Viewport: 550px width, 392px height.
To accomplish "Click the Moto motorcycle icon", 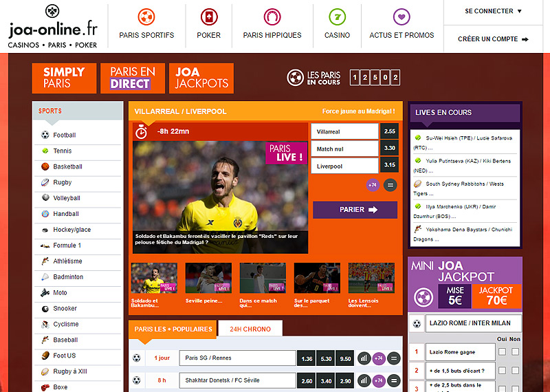I will pos(45,292).
